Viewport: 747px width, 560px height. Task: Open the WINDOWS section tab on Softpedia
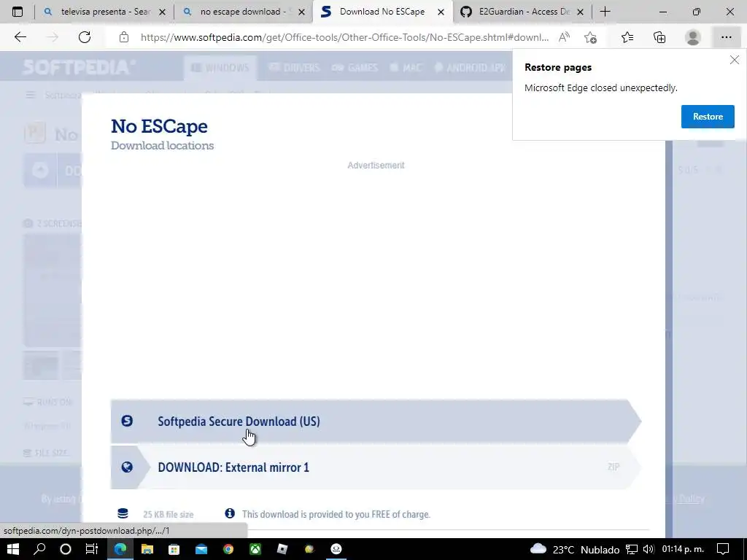[220, 68]
